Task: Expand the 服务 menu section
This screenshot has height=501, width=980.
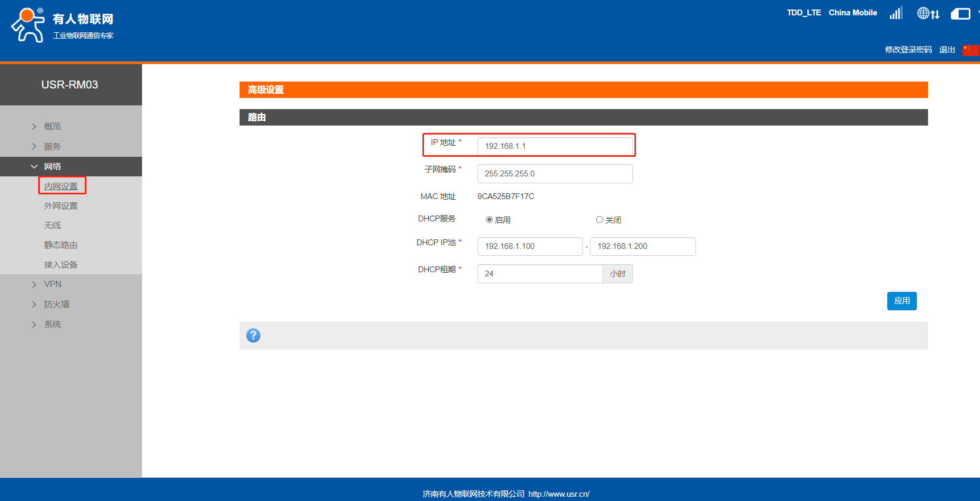Action: click(x=52, y=147)
